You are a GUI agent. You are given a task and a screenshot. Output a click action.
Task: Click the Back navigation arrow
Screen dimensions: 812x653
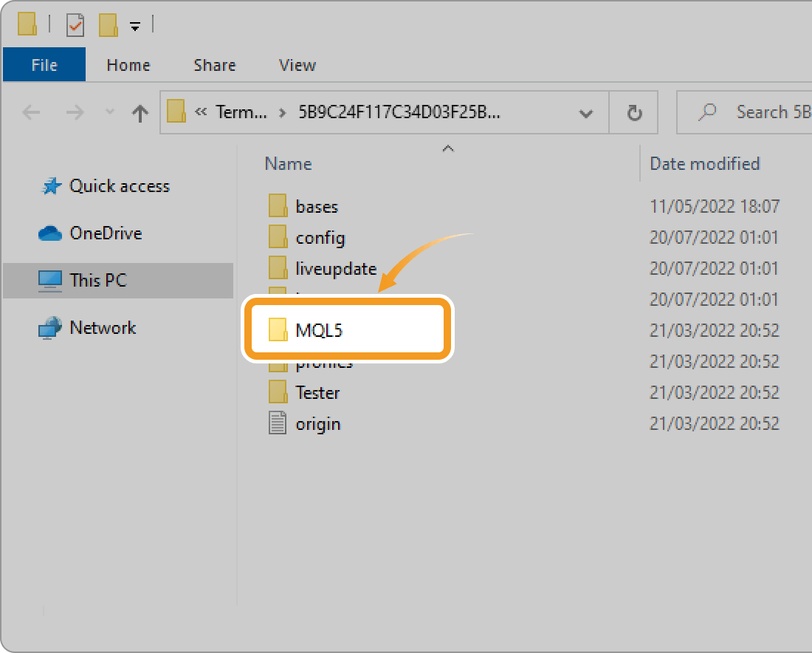31,112
